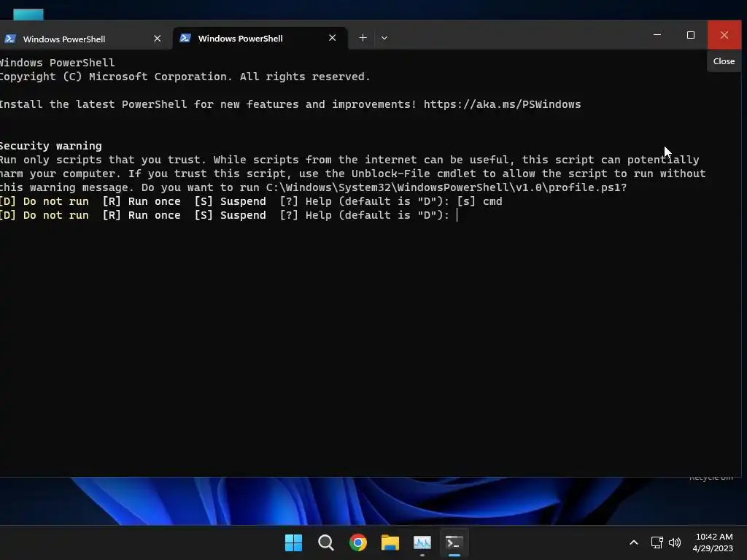Screen dimensions: 747x560
Task: Open the Windows Start menu
Action: pyautogui.click(x=293, y=542)
